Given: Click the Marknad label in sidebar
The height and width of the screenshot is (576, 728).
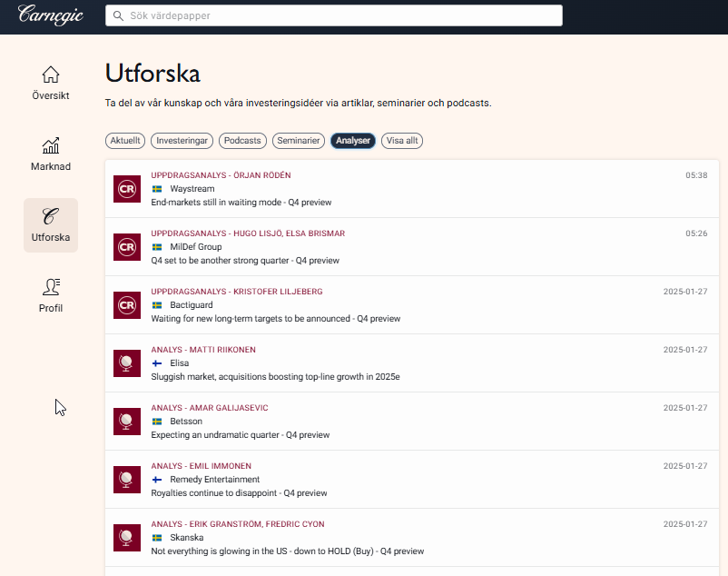Looking at the screenshot, I should coord(51,166).
